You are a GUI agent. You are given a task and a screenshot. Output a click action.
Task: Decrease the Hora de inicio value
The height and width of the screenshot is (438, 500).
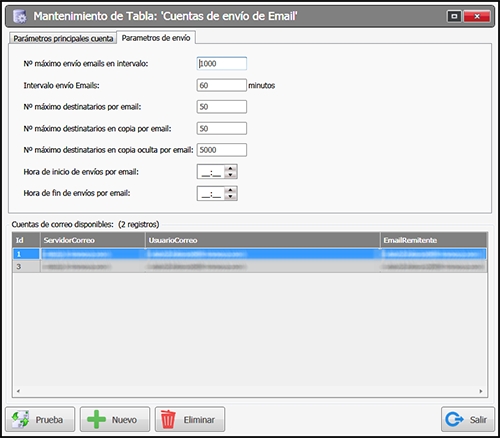pyautogui.click(x=230, y=175)
